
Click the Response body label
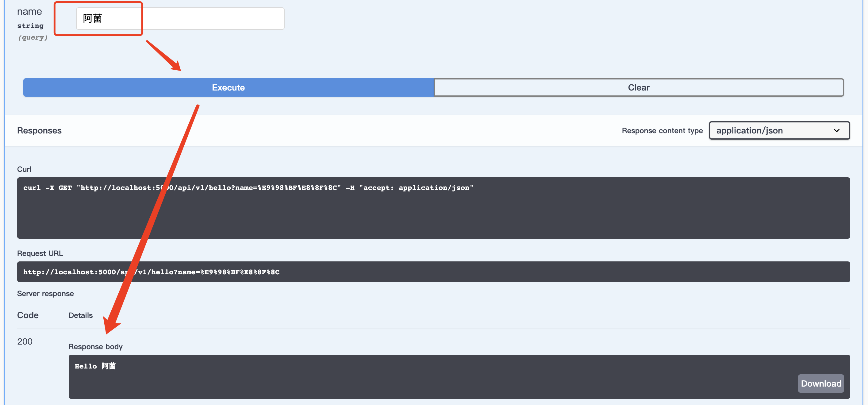[x=96, y=346]
